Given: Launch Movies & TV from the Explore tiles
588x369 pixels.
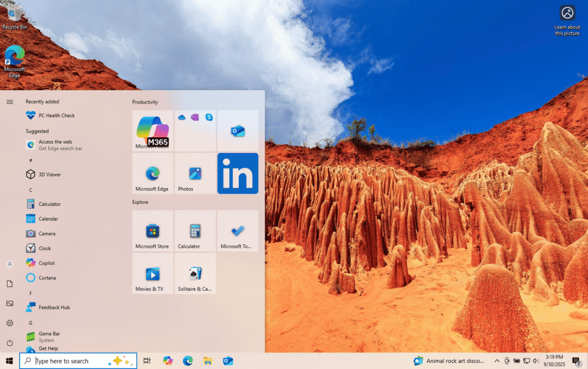Looking at the screenshot, I should 152,274.
